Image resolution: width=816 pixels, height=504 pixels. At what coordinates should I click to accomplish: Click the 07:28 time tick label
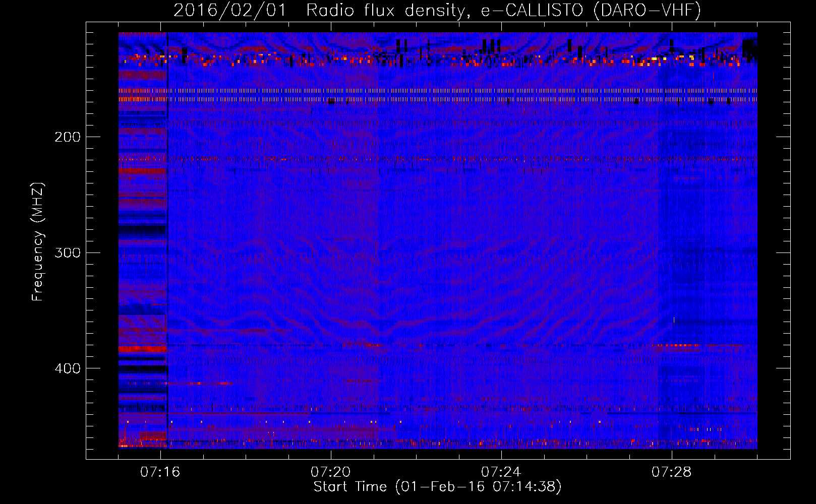tap(672, 472)
